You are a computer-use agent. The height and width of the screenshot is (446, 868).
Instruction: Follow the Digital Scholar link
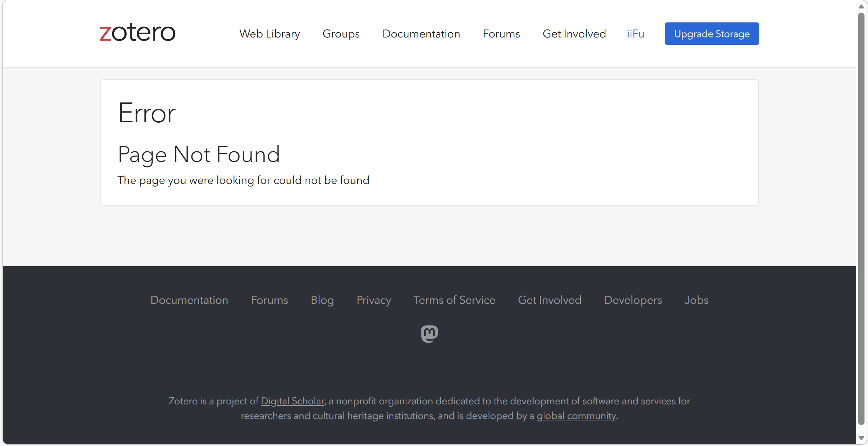[x=292, y=401]
